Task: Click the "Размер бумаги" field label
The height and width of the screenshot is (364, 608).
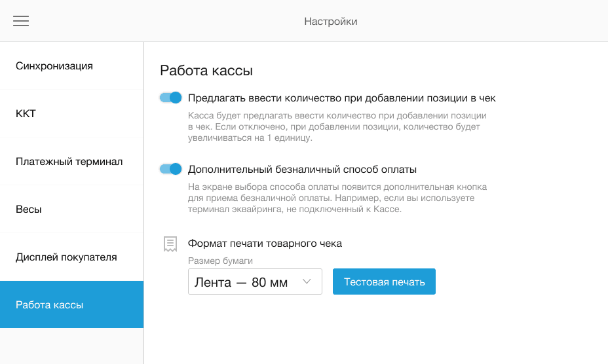Action: pos(220,261)
